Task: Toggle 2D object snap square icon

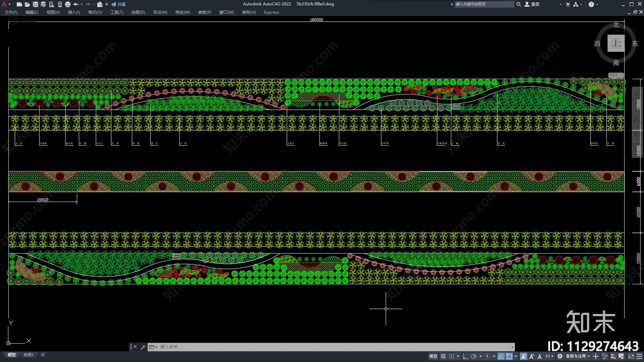Action: (509, 356)
